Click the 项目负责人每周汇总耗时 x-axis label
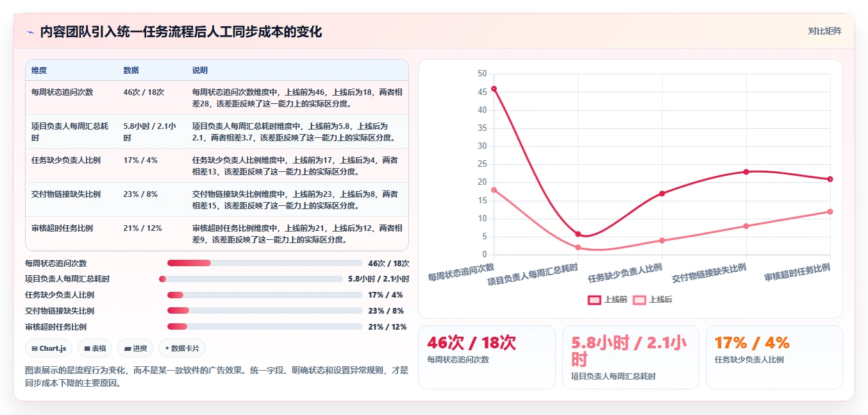868x415 pixels. point(532,275)
